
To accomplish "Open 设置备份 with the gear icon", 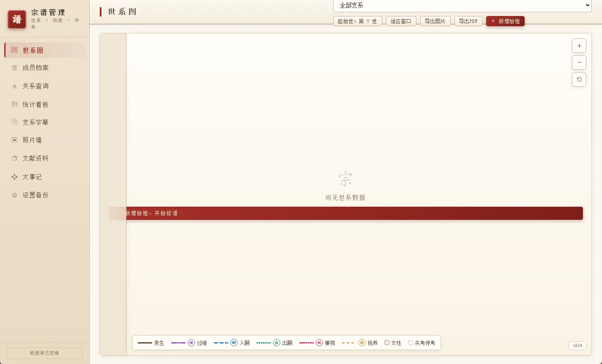I will (x=14, y=195).
